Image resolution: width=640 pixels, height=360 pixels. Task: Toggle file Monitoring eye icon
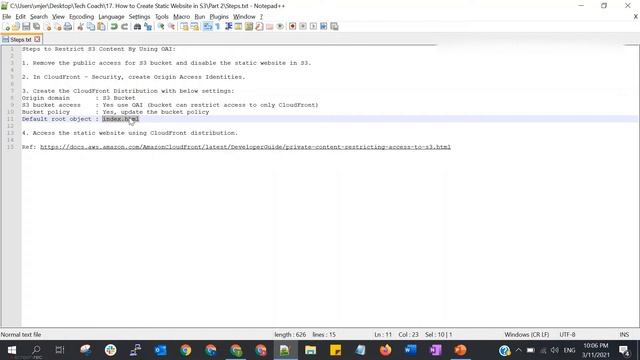pos(280,27)
